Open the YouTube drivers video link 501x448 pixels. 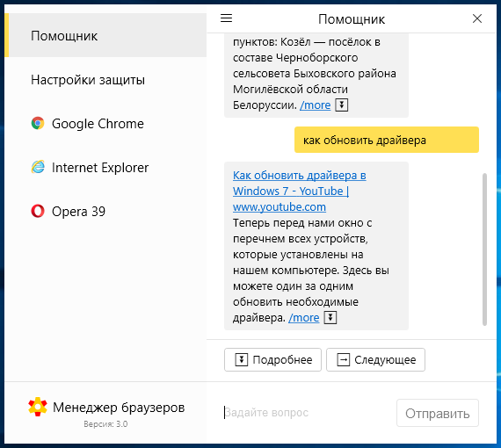tap(300, 191)
